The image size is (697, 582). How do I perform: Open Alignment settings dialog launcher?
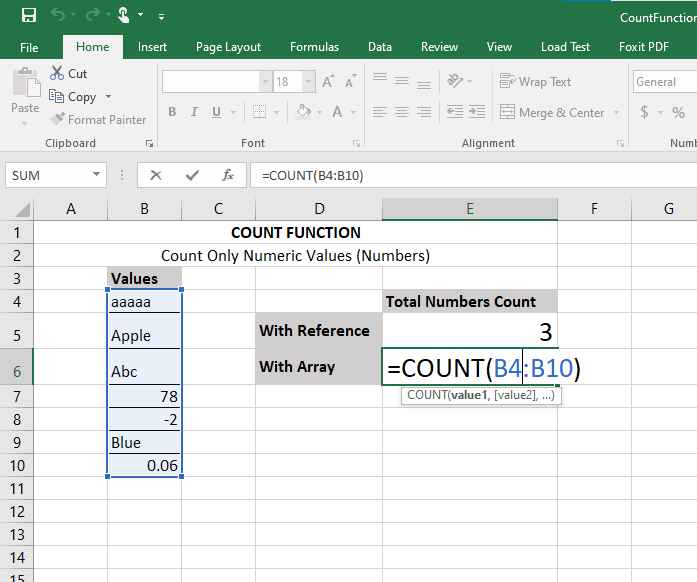tap(621, 143)
